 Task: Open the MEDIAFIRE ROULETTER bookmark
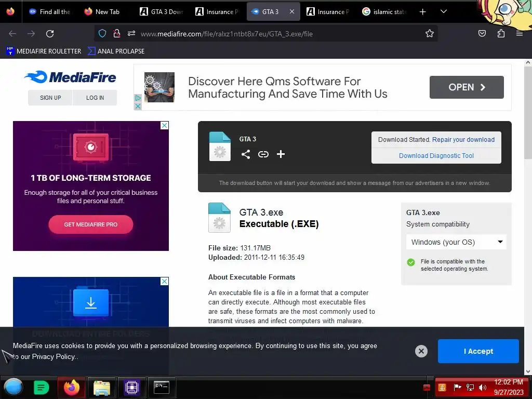44,51
